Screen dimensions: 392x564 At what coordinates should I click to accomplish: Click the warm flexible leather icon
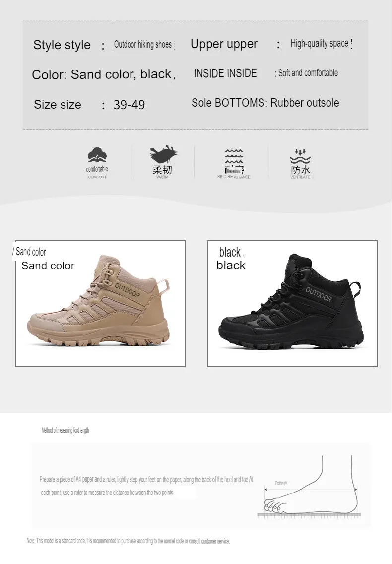[163, 155]
